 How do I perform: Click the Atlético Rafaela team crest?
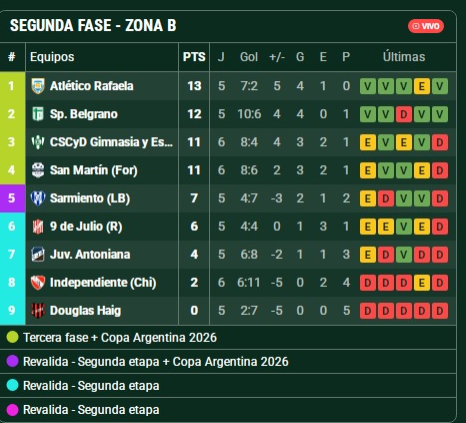click(x=38, y=86)
